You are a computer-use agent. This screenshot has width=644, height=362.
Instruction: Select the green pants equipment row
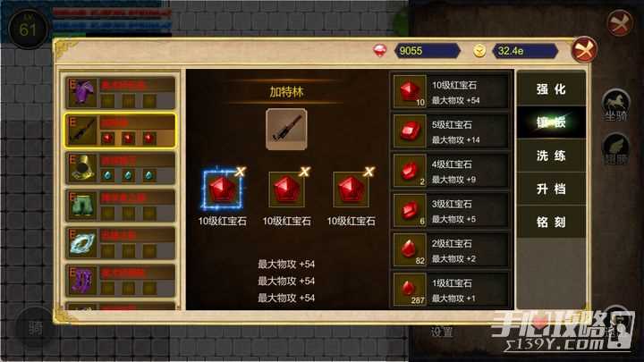click(120, 206)
